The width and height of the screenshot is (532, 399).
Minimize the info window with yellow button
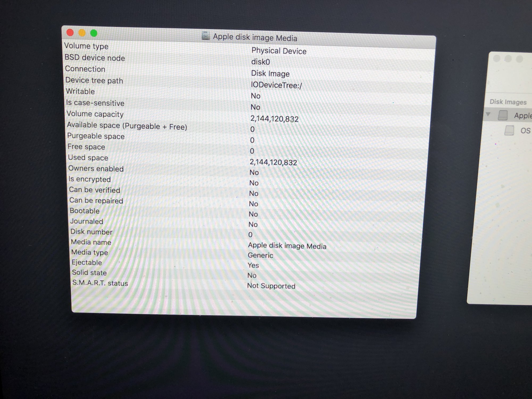[82, 33]
